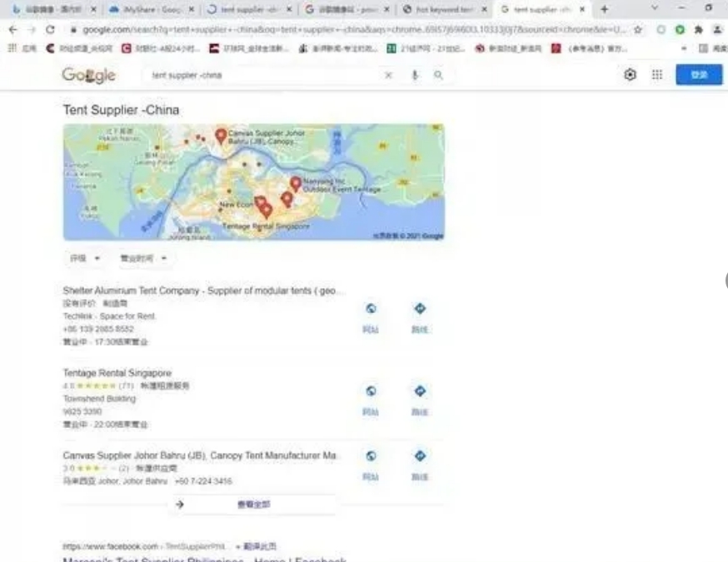This screenshot has width=728, height=562.
Task: Open website for Canvas Supplier Johor Bahru
Action: pos(371,465)
